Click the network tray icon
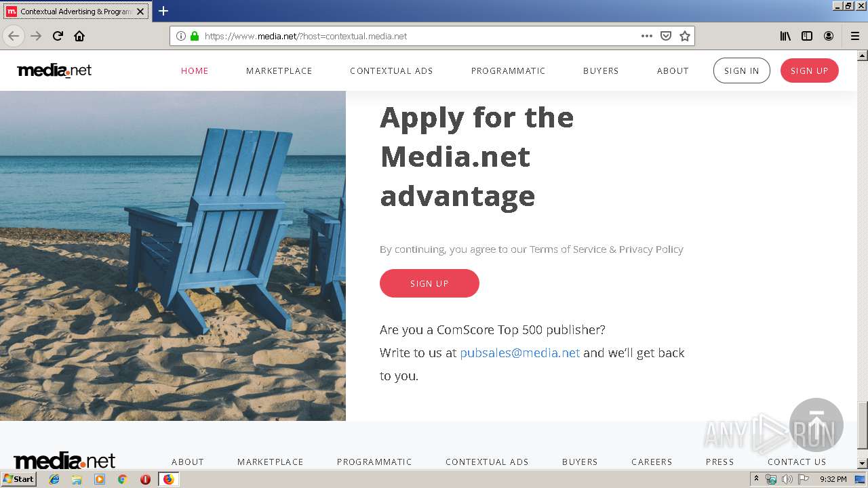The width and height of the screenshot is (868, 488). (x=771, y=479)
